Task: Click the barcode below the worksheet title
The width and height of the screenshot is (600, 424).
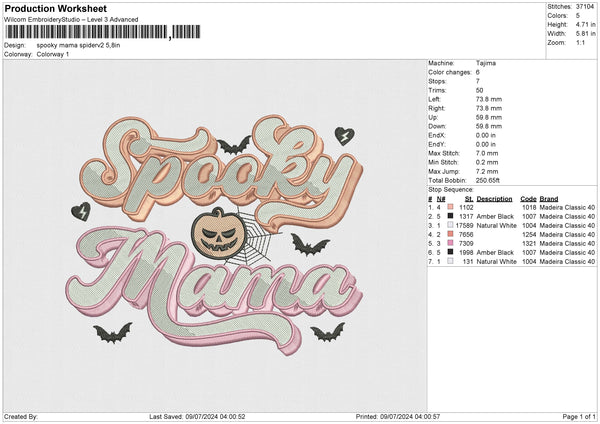Action: (x=103, y=32)
